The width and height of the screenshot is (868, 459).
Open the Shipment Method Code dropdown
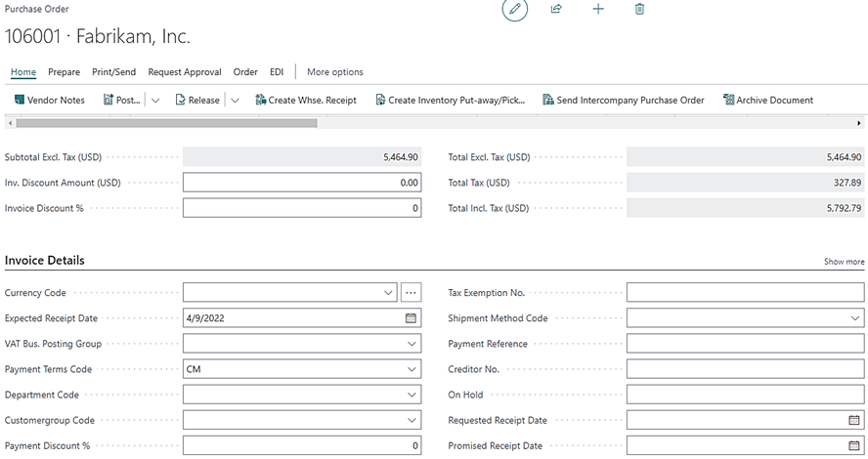click(854, 318)
